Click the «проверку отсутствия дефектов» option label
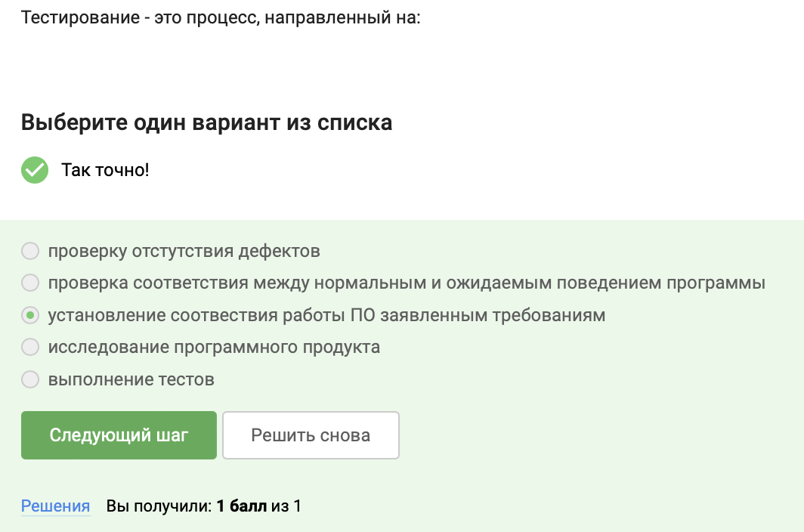The image size is (804, 532). [184, 251]
